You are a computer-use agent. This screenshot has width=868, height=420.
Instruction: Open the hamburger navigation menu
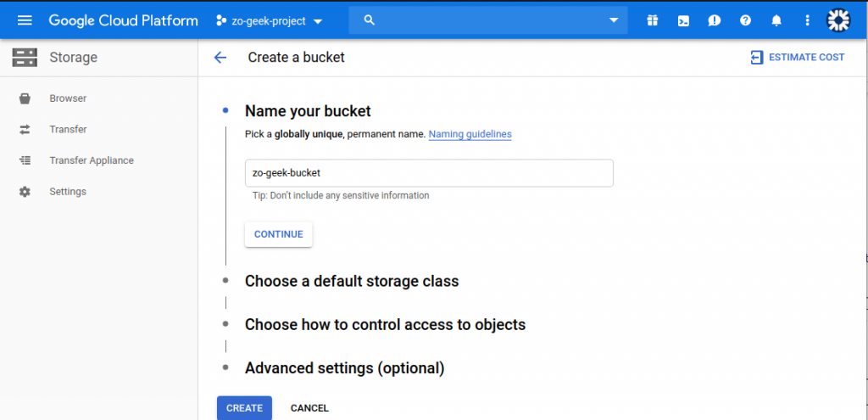click(25, 20)
